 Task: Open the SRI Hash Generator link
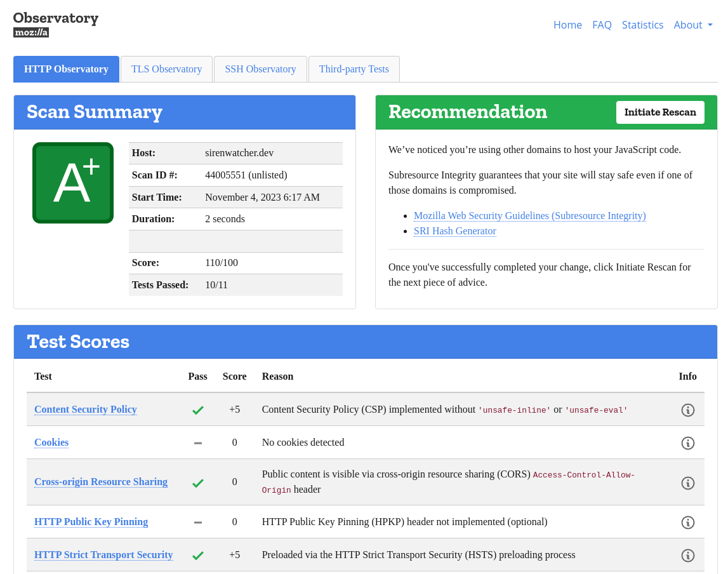454,231
